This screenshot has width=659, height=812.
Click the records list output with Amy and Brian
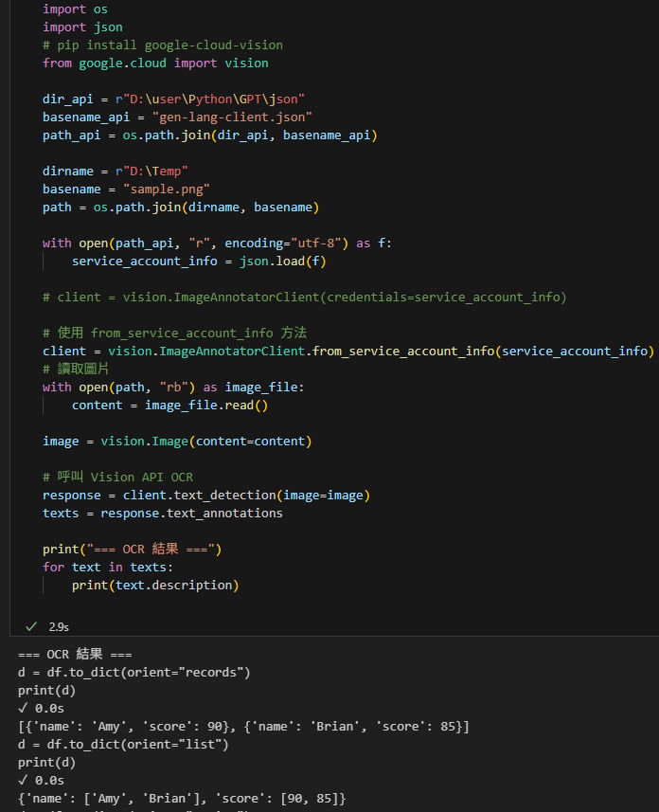[244, 726]
